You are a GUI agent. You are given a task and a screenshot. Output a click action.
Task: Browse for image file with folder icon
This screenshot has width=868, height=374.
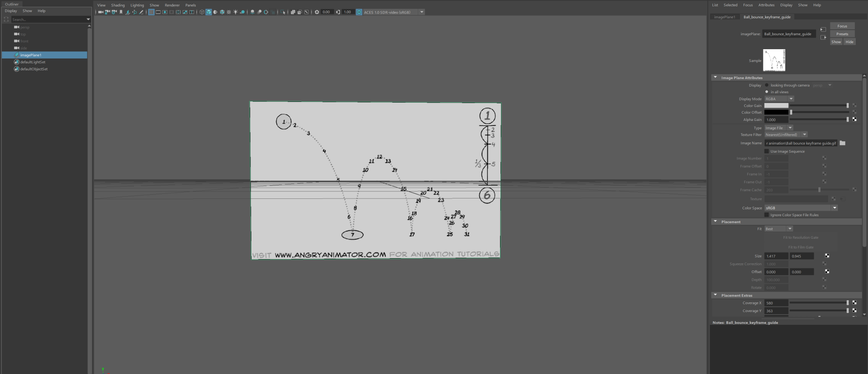click(x=843, y=143)
